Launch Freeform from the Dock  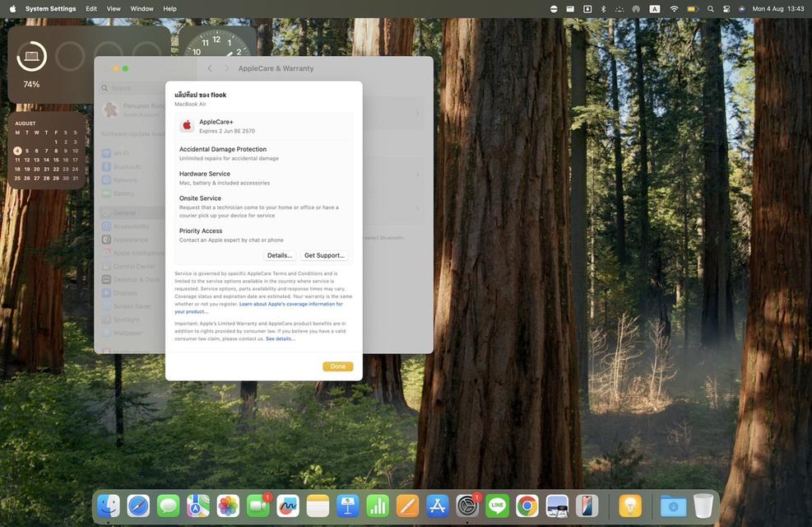coord(288,506)
